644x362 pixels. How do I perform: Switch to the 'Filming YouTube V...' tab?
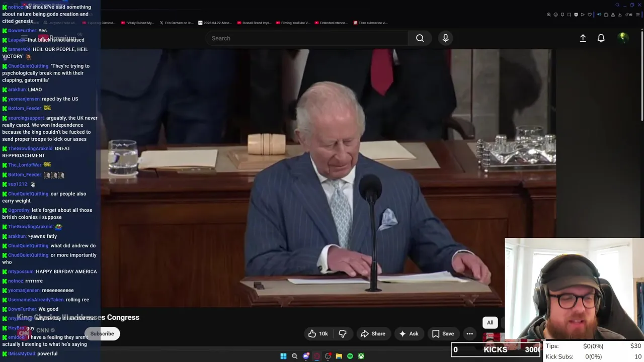(292, 23)
